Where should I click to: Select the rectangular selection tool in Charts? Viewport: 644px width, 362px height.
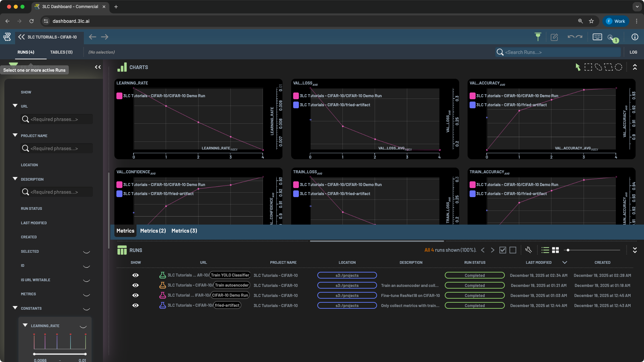click(588, 67)
